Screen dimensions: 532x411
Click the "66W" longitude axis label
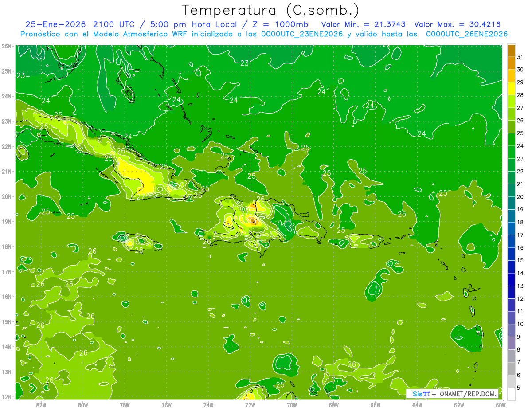click(x=375, y=404)
